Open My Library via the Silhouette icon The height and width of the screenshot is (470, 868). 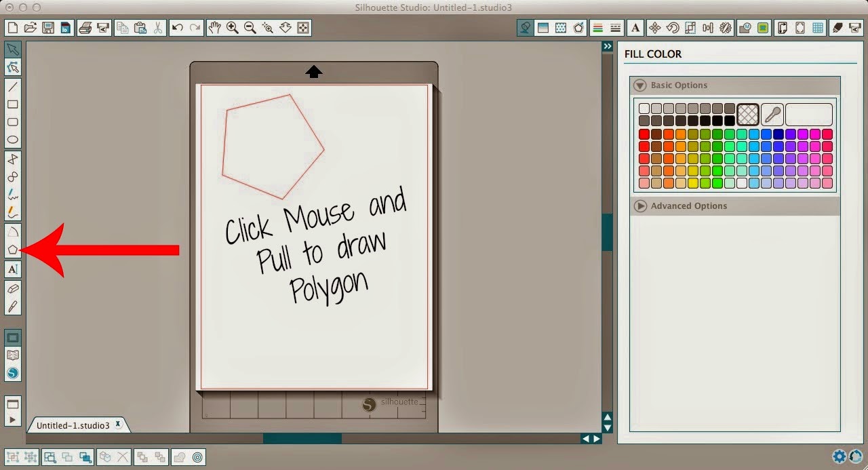[x=12, y=372]
